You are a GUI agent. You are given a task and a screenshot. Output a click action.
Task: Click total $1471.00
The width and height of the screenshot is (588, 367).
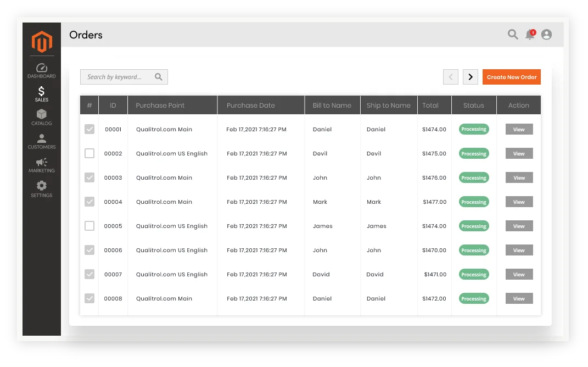pos(435,274)
